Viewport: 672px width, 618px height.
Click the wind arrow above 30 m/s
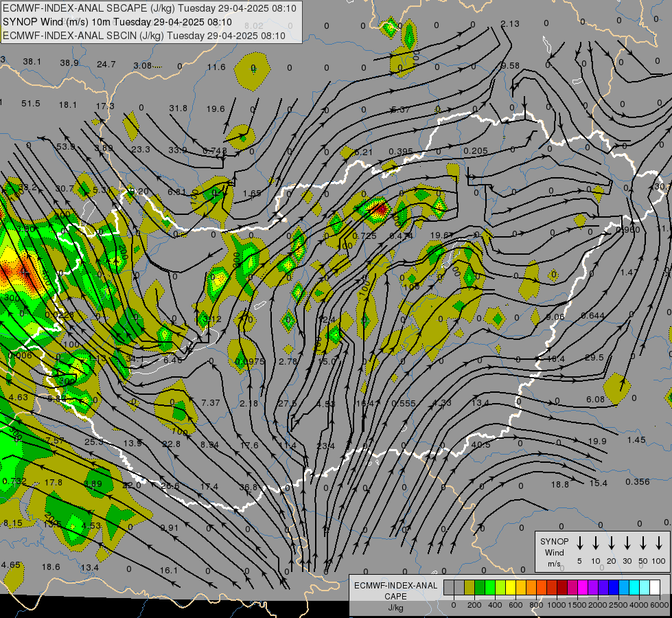tap(627, 543)
